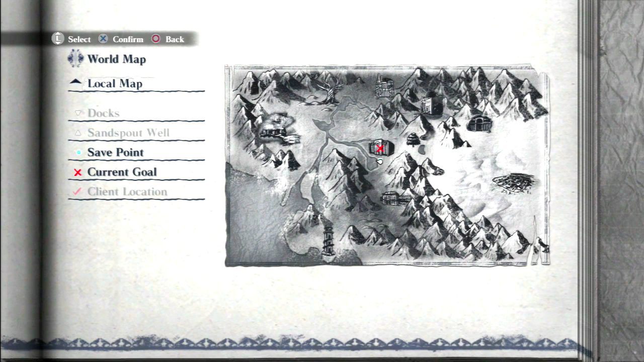Select the stone temple building in northern mountains
This screenshot has height=362, width=644.
[431, 105]
